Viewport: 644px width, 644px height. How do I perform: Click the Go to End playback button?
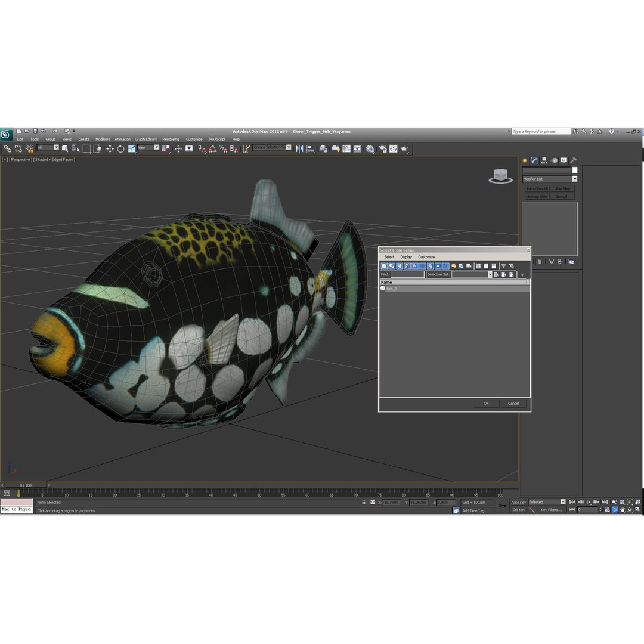[x=605, y=502]
